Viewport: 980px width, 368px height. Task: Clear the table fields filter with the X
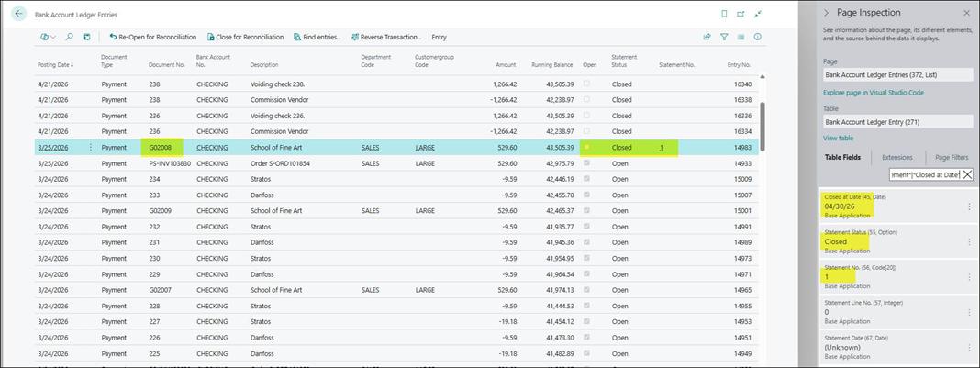click(x=967, y=174)
